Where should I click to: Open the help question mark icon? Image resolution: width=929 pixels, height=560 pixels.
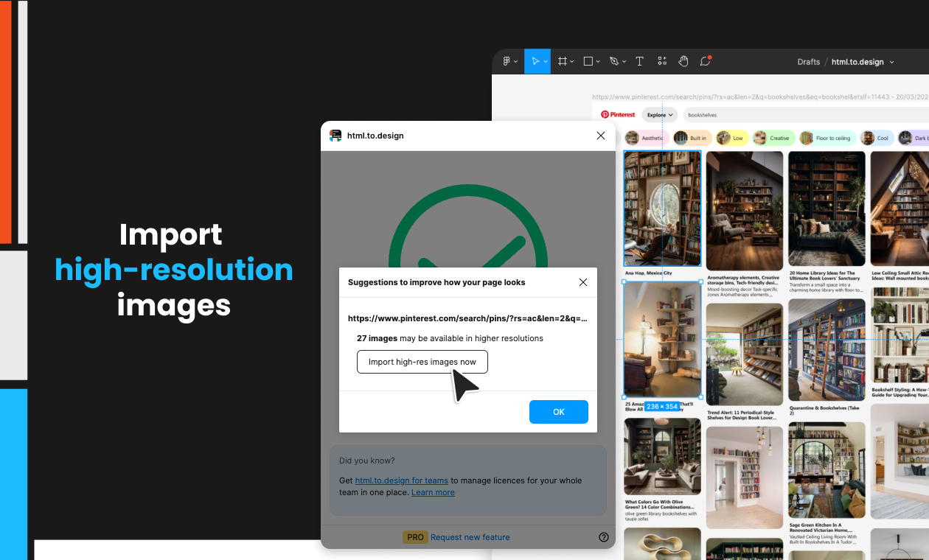(x=604, y=537)
